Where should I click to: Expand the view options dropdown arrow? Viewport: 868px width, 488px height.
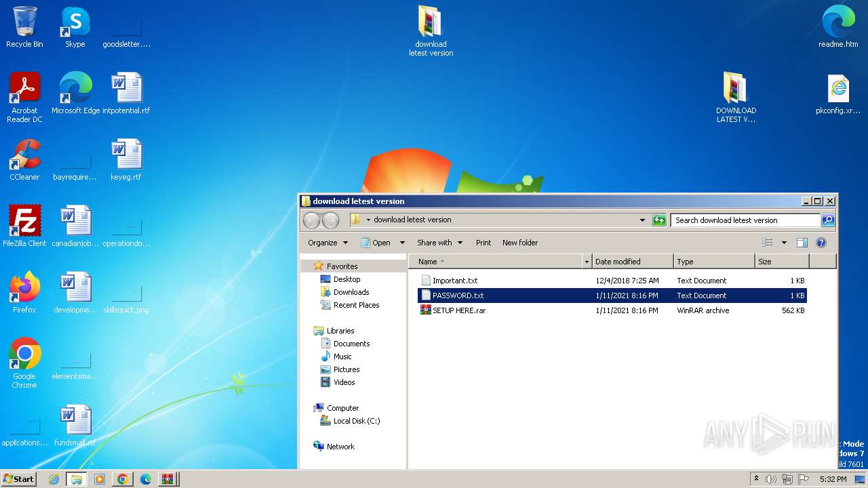coord(784,243)
